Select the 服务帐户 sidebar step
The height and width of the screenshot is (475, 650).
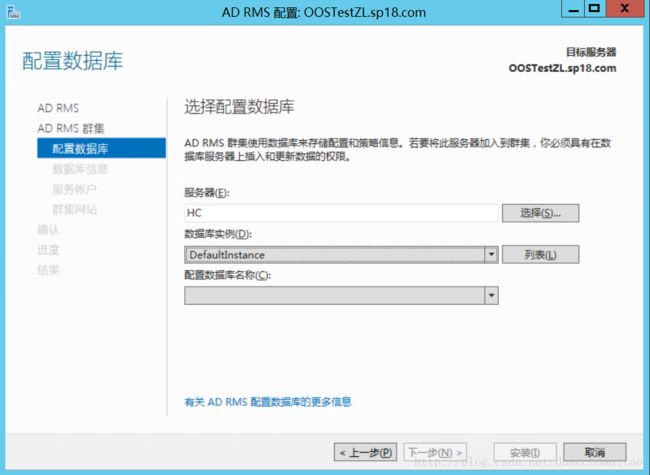(74, 189)
